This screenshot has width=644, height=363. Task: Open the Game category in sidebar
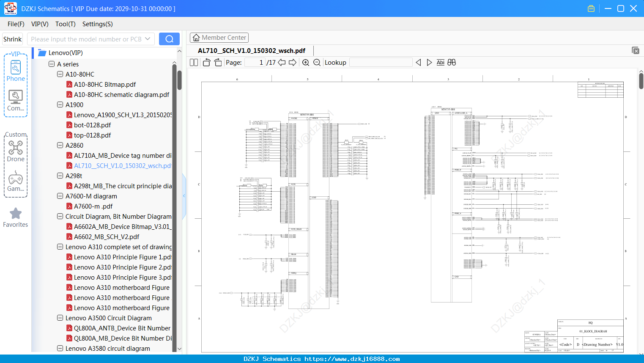click(16, 181)
